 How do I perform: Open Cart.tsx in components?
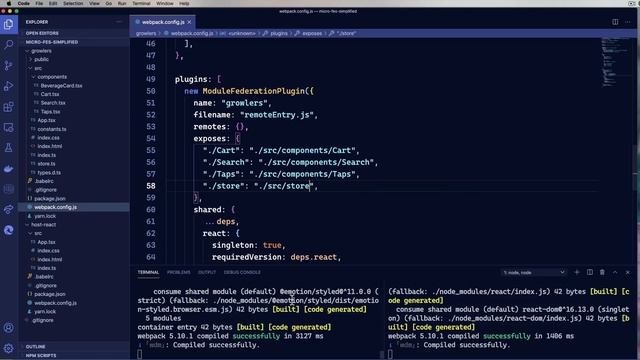[50, 94]
